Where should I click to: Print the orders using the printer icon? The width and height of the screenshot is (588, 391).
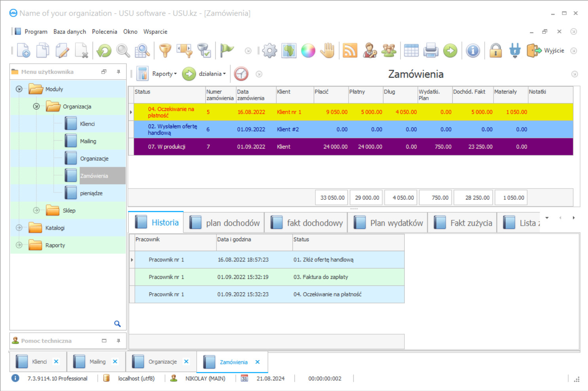[x=431, y=50]
